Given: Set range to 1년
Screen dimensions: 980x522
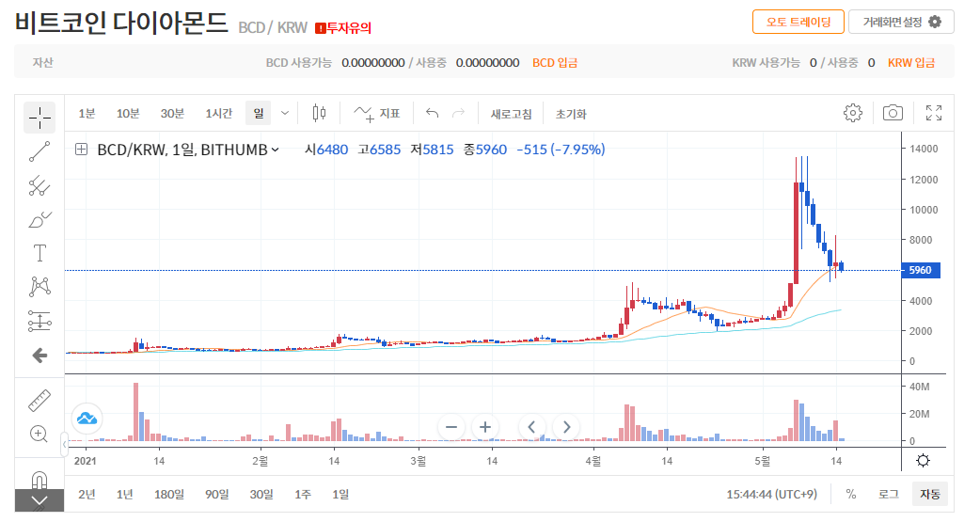Looking at the screenshot, I should 124,495.
